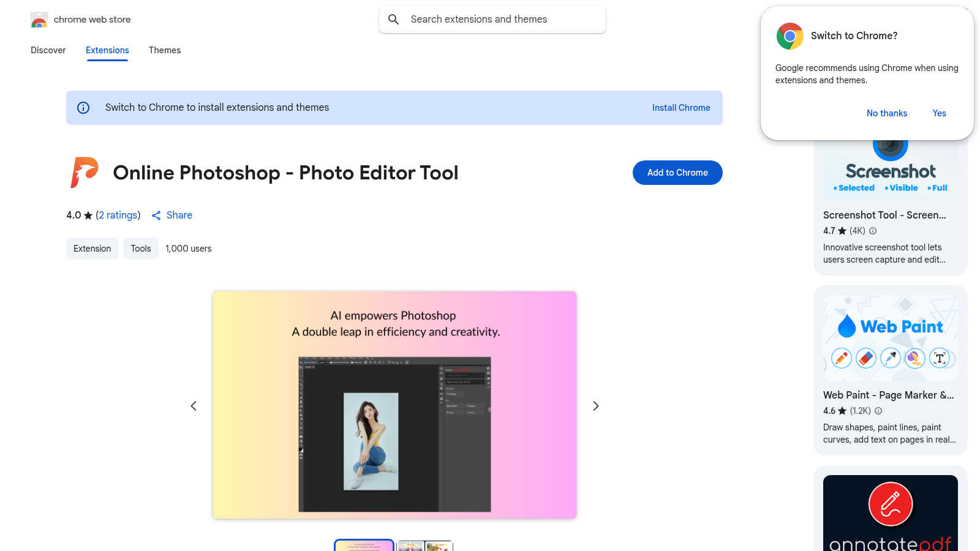This screenshot has width=980, height=551.
Task: Click the Chrome logo in the popup
Action: point(790,36)
